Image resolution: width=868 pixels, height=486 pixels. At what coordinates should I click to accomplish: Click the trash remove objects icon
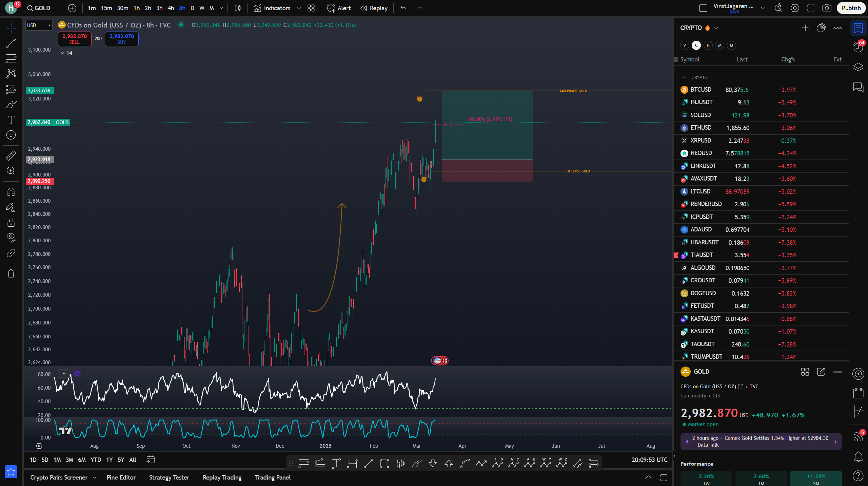click(11, 274)
